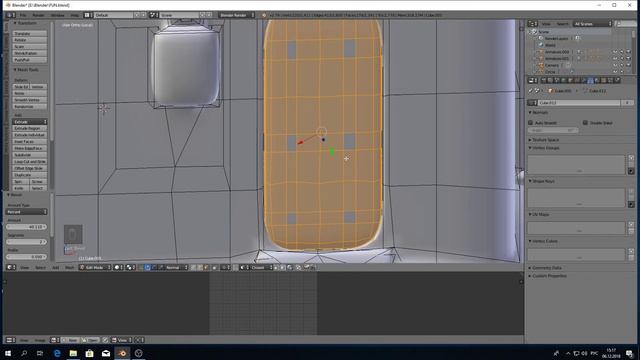Click the Shrink/Fatten button

click(x=29, y=53)
